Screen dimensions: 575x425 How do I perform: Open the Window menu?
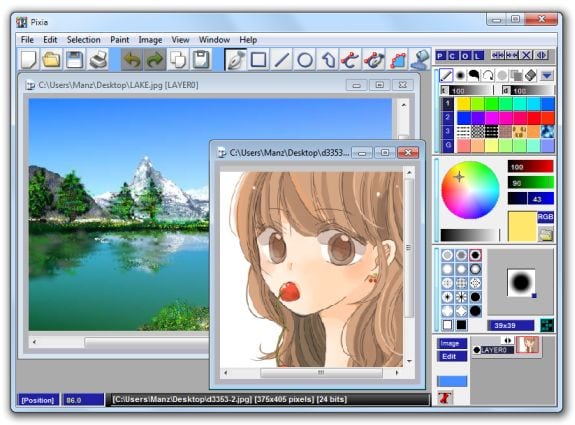214,40
